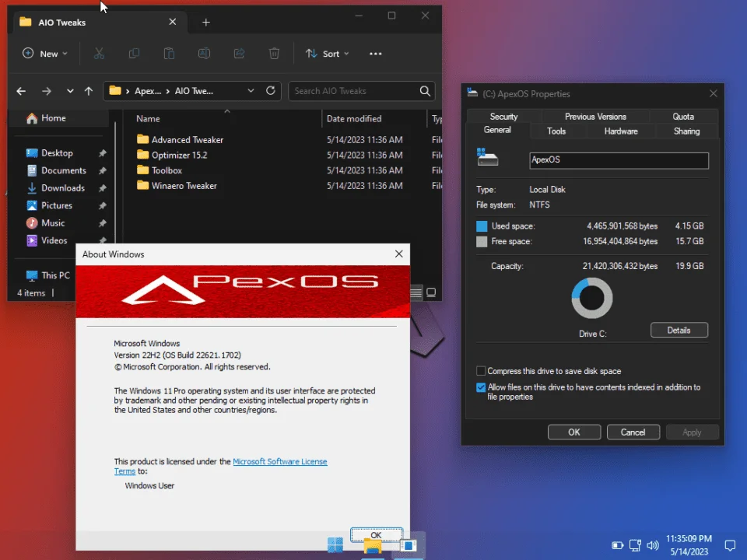Image resolution: width=747 pixels, height=560 pixels.
Task: Open the Microsoft Software License link
Action: click(x=279, y=461)
